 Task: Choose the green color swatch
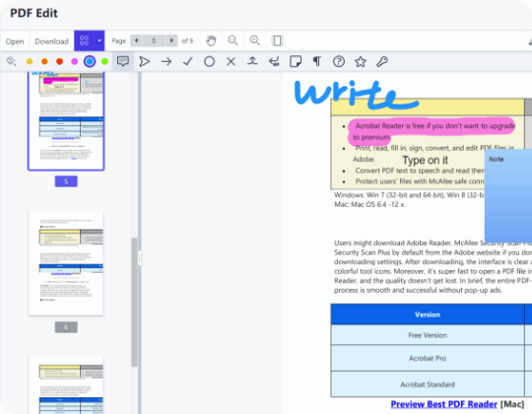[x=104, y=61]
